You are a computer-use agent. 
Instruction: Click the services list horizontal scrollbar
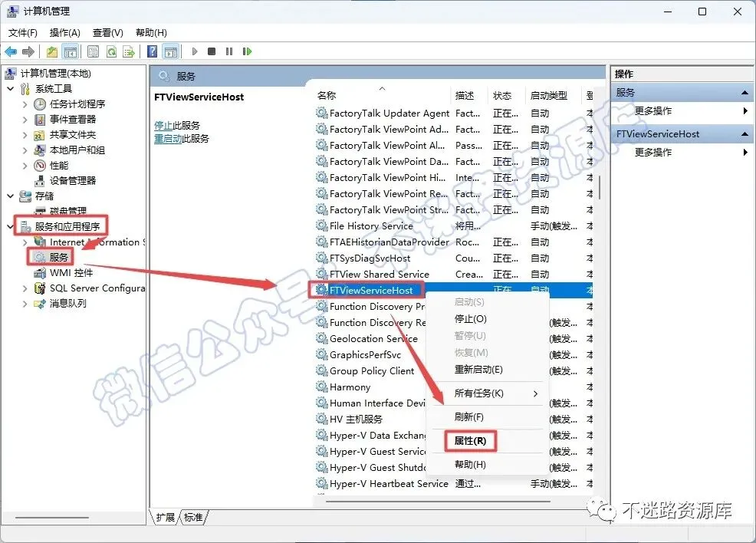coord(438,502)
